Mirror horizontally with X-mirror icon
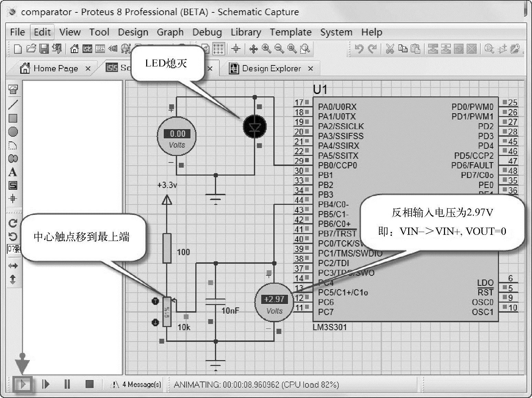This screenshot has height=398, width=532. point(13,266)
